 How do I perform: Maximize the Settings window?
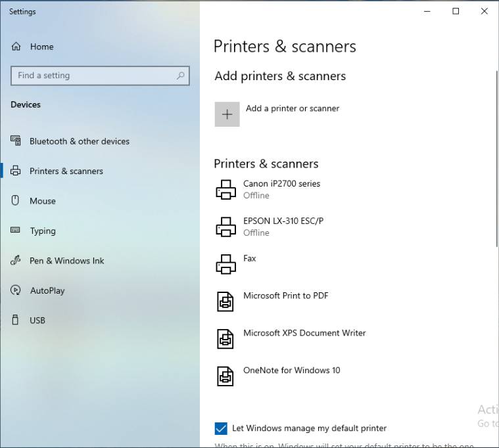tap(456, 11)
